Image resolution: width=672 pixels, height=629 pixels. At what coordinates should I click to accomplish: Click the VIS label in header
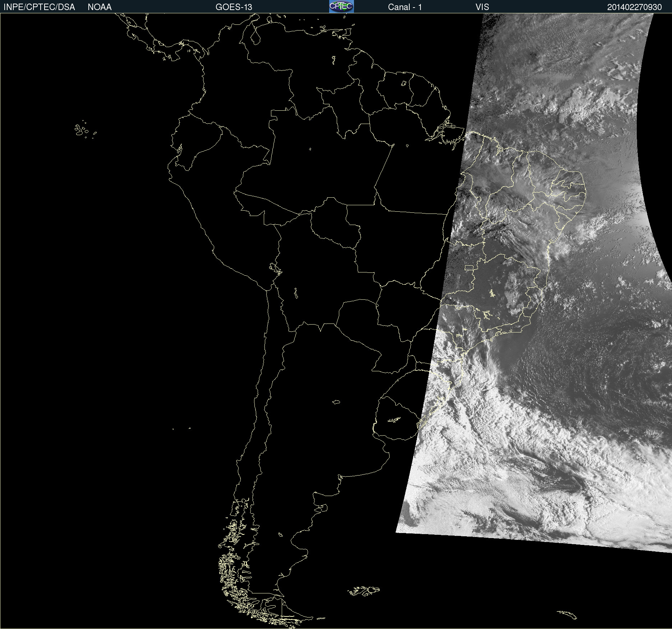(482, 7)
